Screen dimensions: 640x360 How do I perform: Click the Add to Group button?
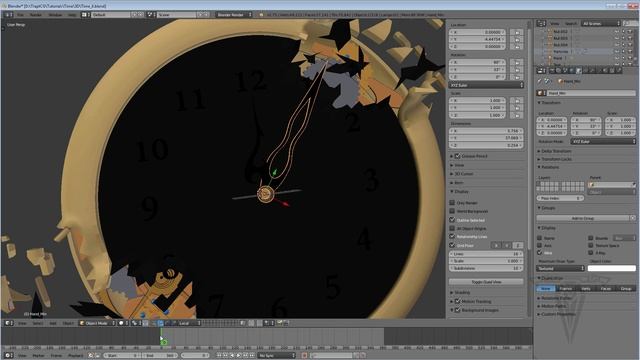[x=582, y=218]
